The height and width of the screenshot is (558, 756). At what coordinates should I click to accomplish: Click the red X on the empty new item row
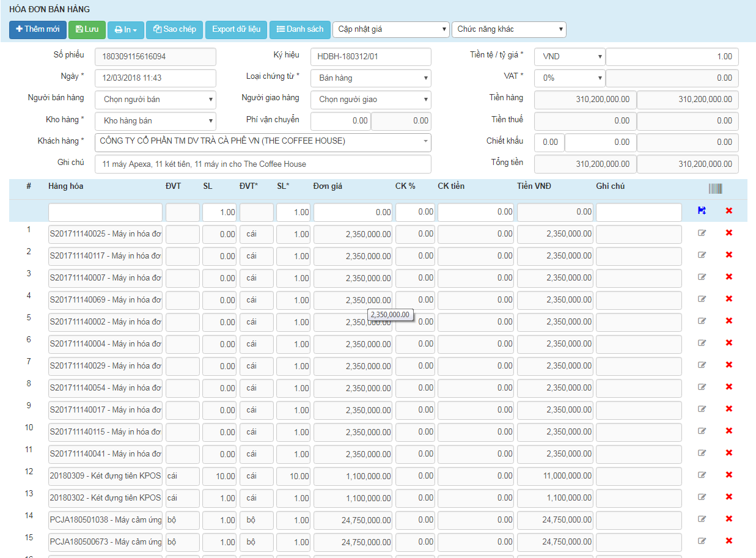point(728,211)
